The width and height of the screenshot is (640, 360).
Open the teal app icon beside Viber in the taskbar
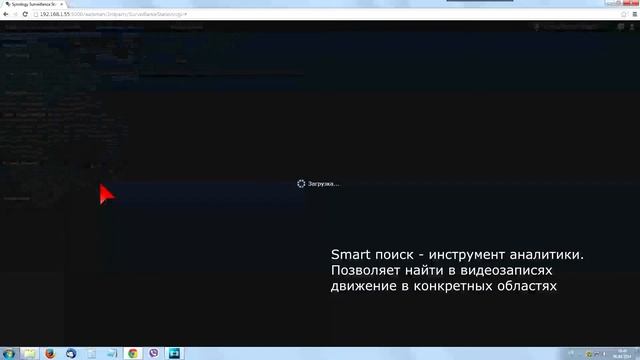coord(174,353)
